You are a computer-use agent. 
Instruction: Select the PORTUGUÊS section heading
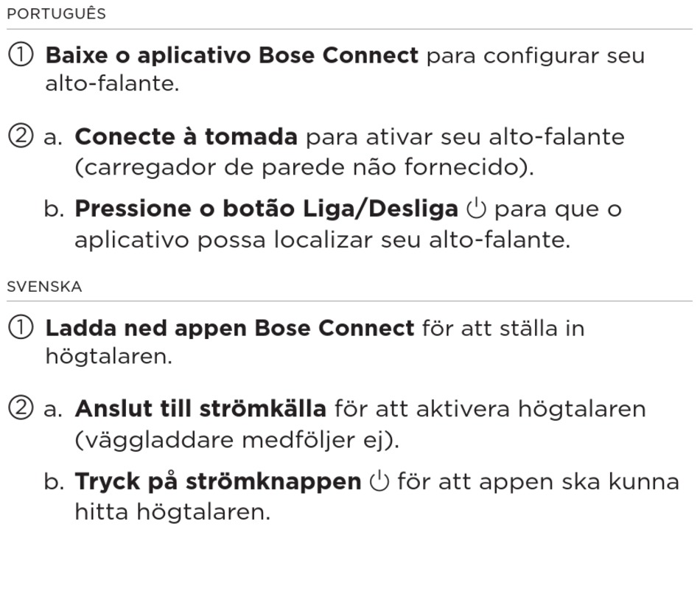(56, 13)
